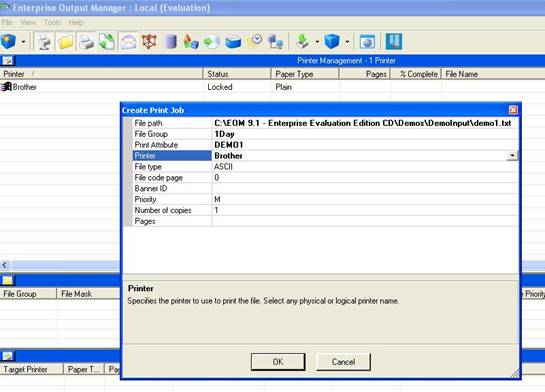Click the networked computers toolbar icon
This screenshot has height=392, width=545.
coord(276,42)
